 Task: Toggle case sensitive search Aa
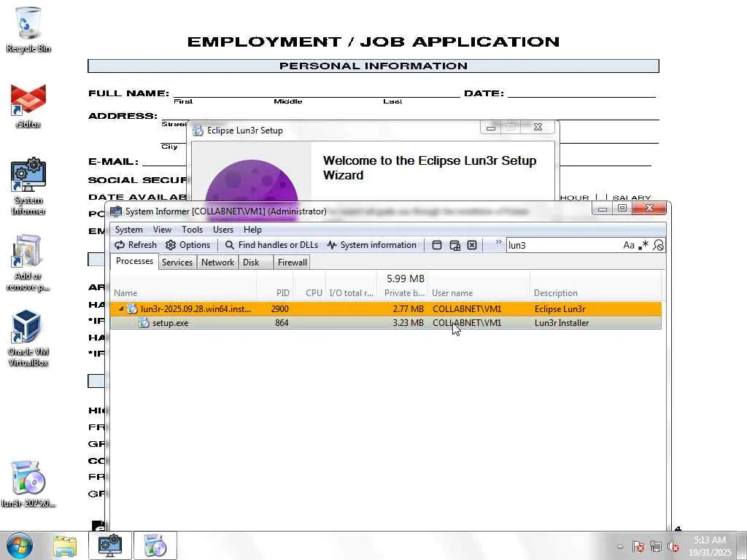click(x=628, y=245)
